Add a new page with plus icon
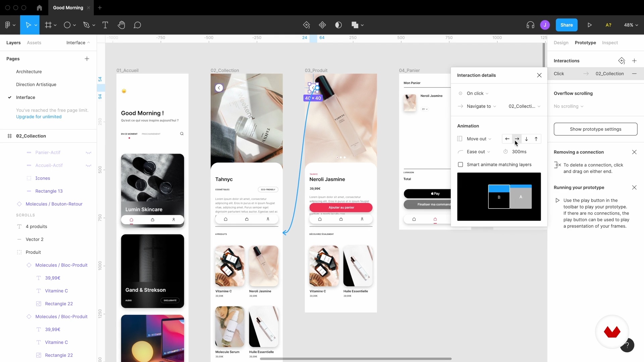The width and height of the screenshot is (644, 362). [x=87, y=59]
